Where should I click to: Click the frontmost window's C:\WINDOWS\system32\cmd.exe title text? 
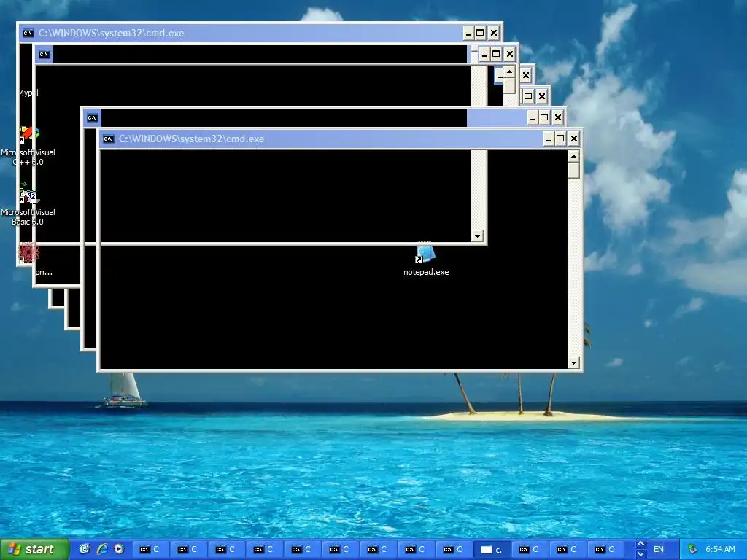(x=191, y=139)
